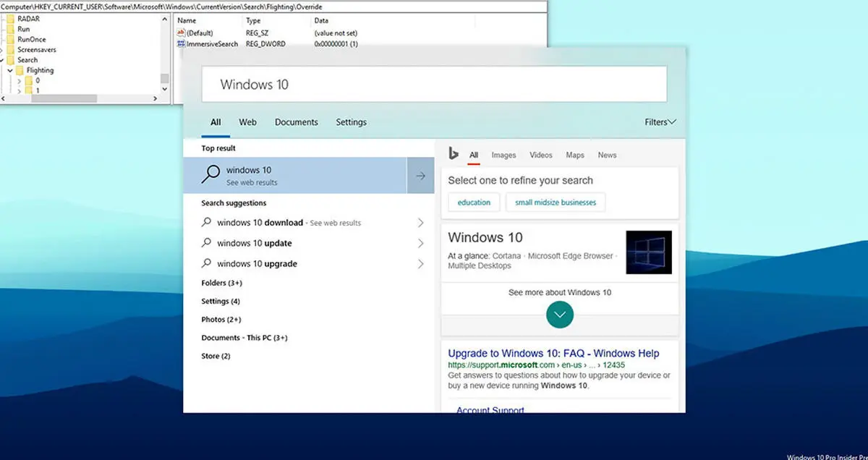
Task: Click the Windows 10 logo thumbnail
Action: click(648, 252)
